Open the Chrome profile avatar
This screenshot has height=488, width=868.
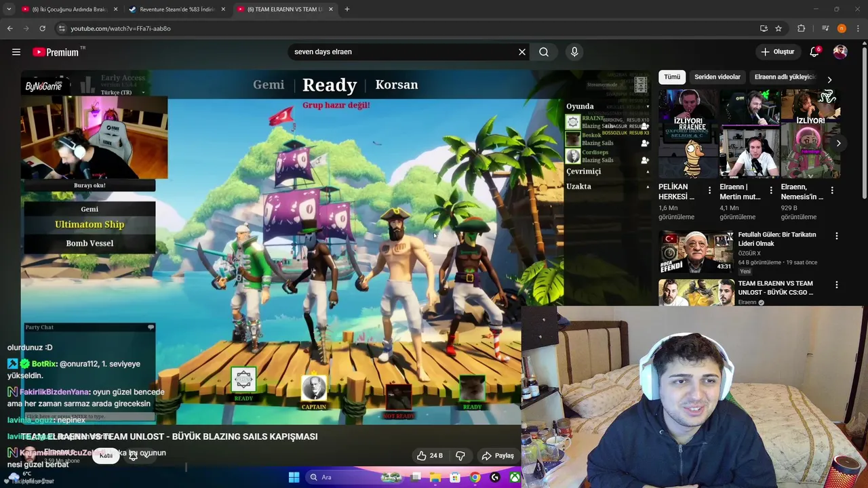pos(842,28)
